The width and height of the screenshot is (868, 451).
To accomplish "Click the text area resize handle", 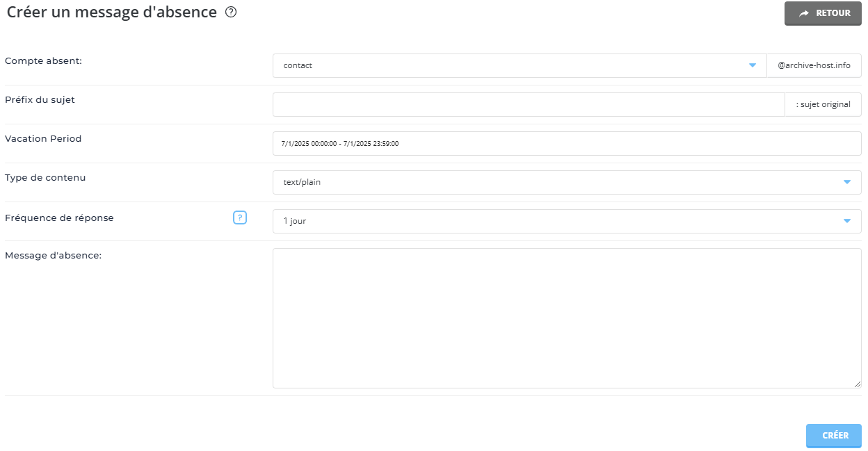I will 858,384.
